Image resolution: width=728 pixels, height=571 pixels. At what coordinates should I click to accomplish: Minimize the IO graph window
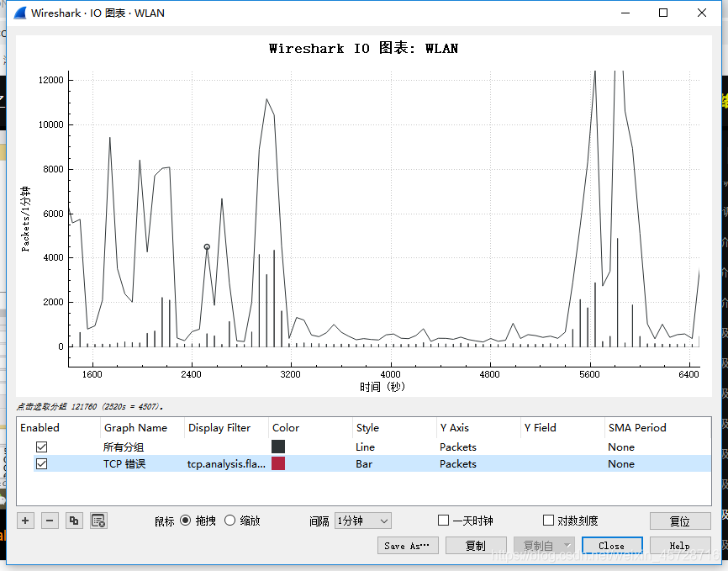[625, 13]
